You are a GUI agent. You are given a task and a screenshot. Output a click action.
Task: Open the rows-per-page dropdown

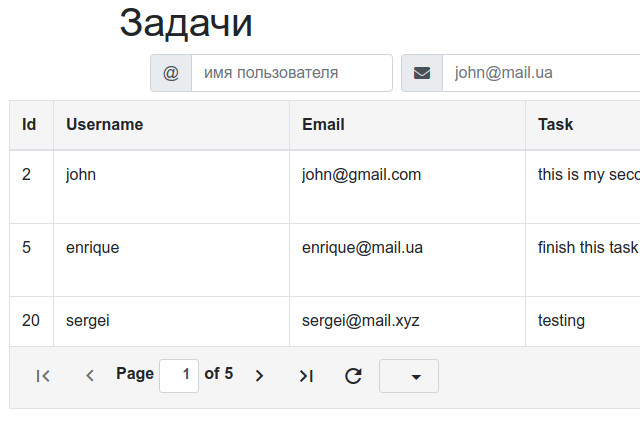(409, 376)
